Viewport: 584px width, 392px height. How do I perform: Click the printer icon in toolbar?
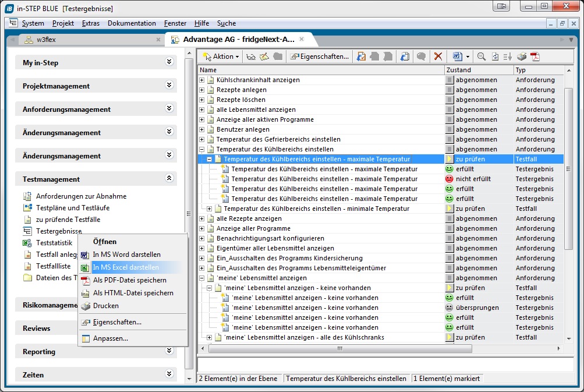pos(522,56)
